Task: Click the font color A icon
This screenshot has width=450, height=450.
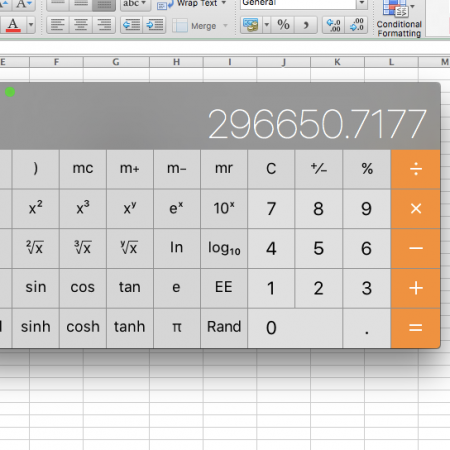Action: 13,25
